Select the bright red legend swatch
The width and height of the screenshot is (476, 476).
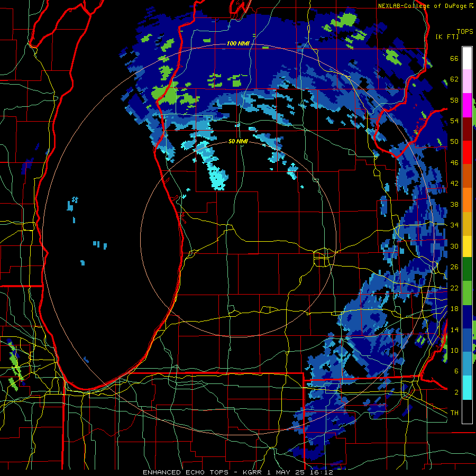(467, 152)
